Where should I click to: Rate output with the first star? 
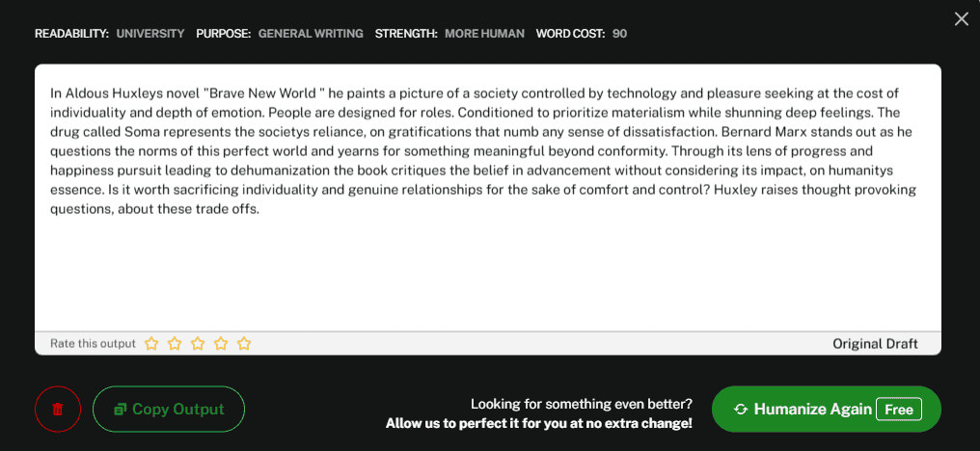pos(151,343)
